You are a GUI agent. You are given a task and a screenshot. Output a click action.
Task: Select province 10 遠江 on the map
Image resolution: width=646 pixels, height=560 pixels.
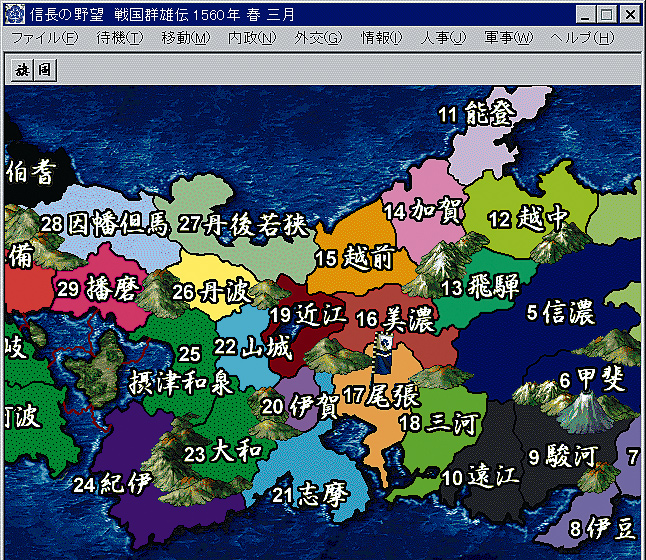click(480, 477)
